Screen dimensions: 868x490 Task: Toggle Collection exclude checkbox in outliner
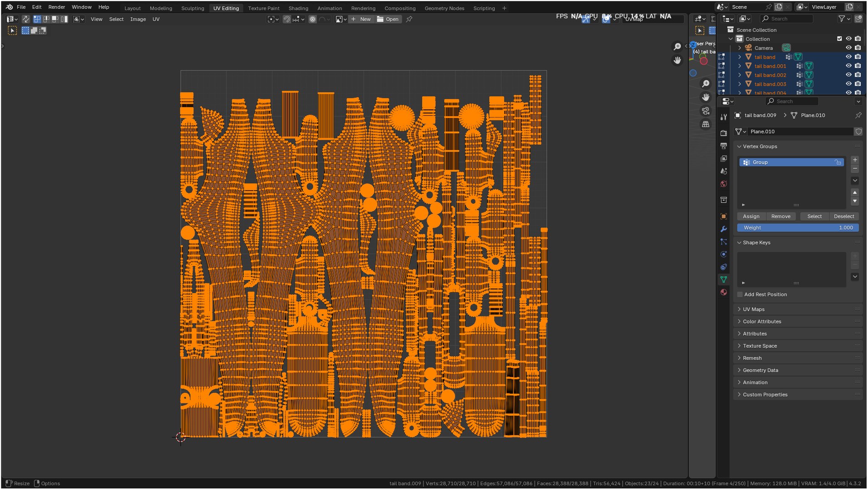[x=839, y=39]
